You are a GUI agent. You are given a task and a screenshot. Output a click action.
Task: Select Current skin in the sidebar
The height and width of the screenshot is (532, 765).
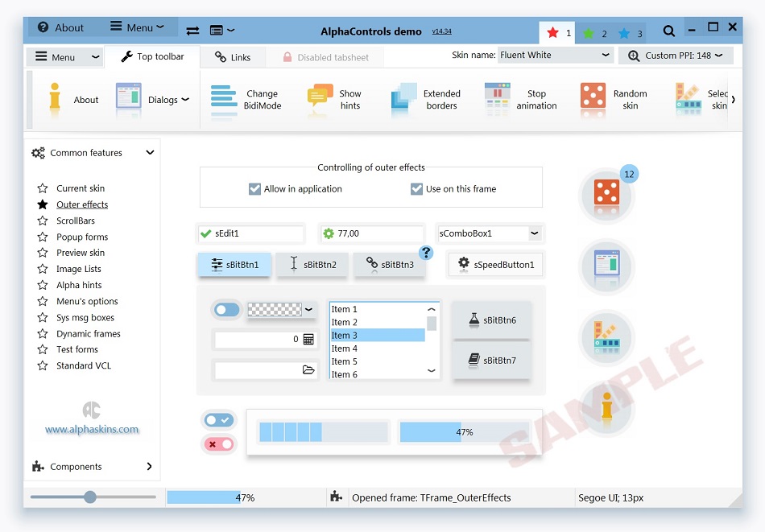click(x=81, y=188)
